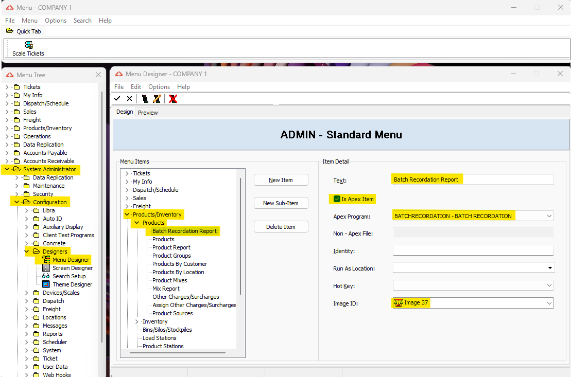Expand Accounts Payable in Menu Tree

[x=7, y=153]
